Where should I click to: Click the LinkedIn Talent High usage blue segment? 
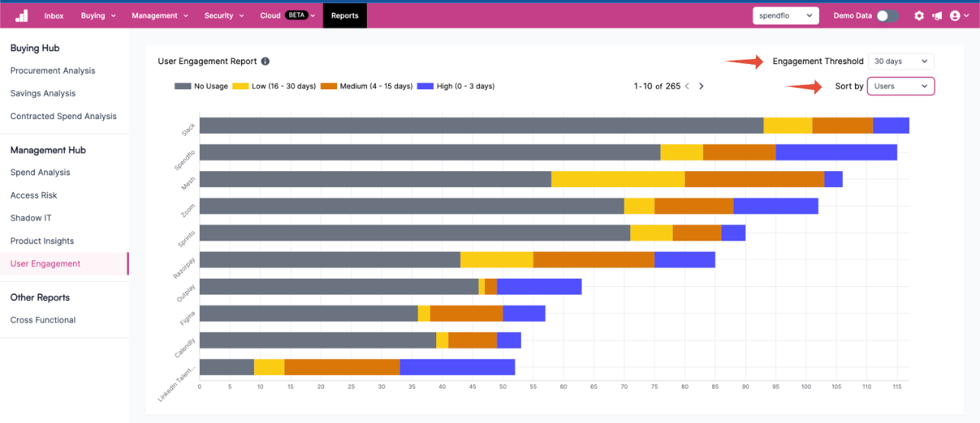[457, 367]
